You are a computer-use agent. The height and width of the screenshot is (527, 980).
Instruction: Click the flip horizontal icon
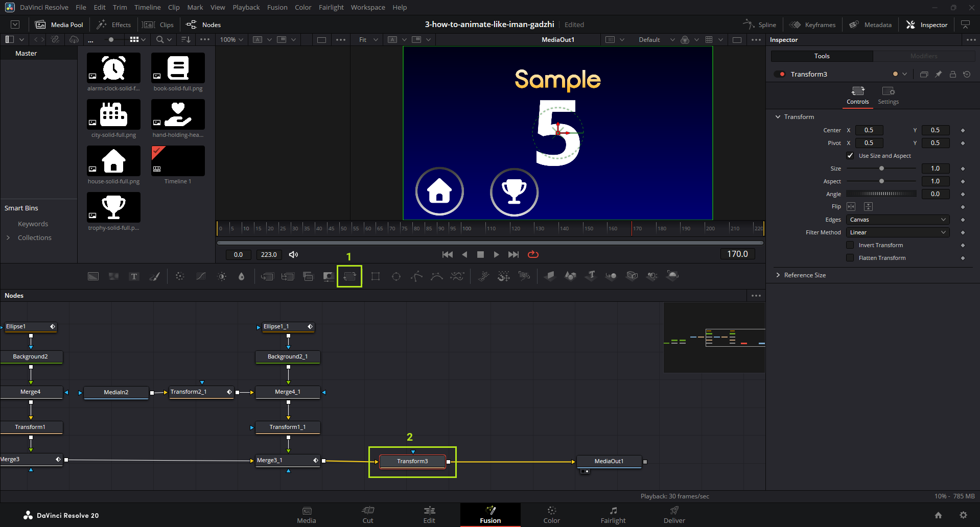[x=851, y=207]
